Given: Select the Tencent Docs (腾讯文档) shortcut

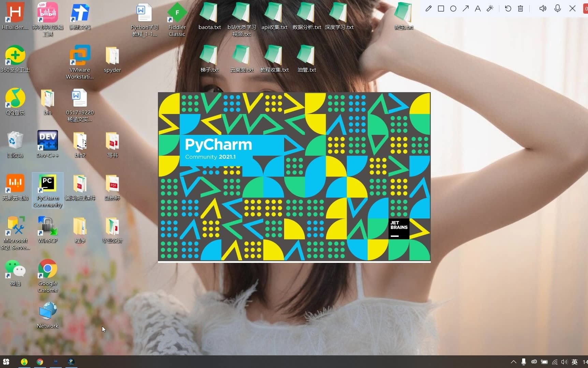Looking at the screenshot, I should point(80,16).
